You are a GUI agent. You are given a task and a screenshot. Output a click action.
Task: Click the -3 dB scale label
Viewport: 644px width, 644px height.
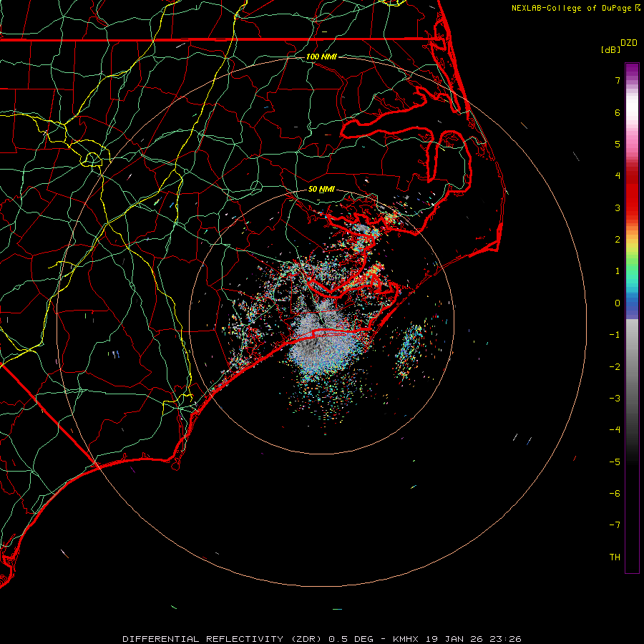[x=615, y=399]
